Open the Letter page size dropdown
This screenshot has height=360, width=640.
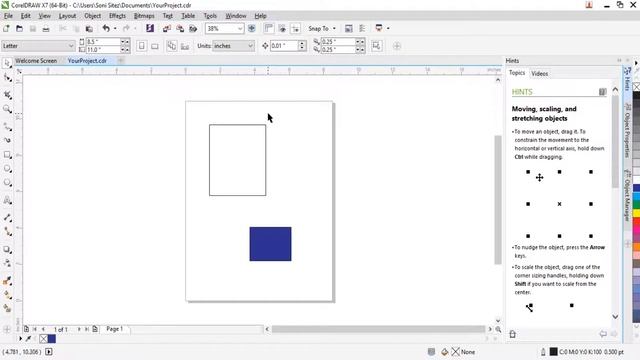click(x=71, y=46)
